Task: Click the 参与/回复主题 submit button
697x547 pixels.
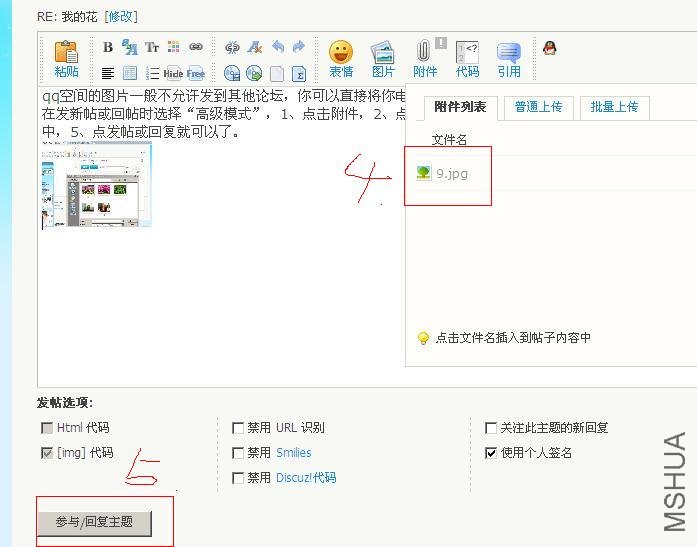Action: coord(95,522)
